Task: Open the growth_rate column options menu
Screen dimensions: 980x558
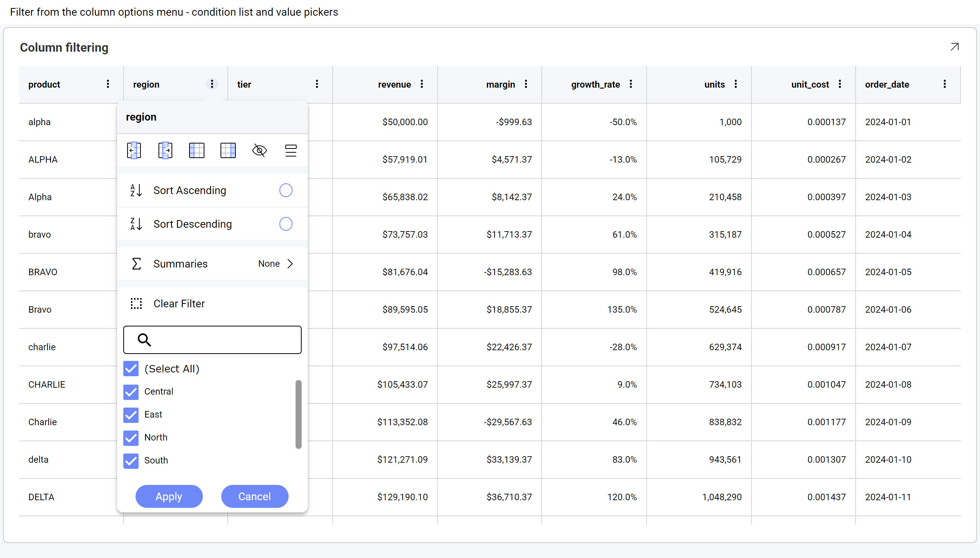Action: (631, 84)
